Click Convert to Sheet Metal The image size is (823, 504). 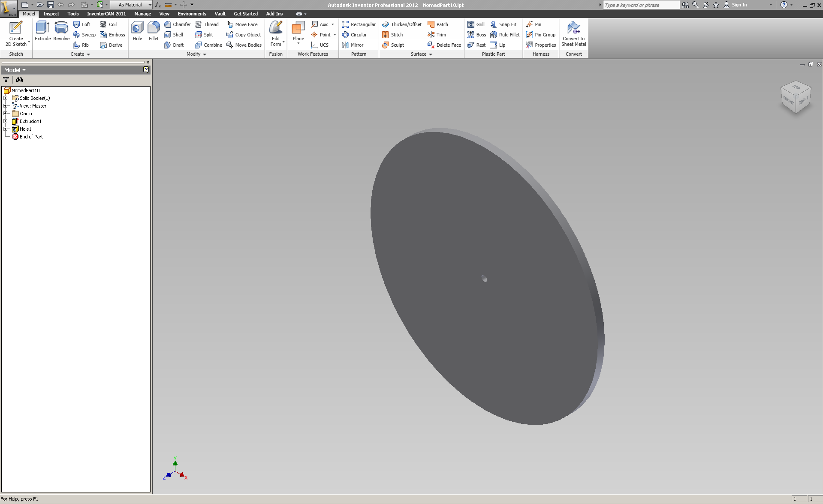click(x=573, y=34)
